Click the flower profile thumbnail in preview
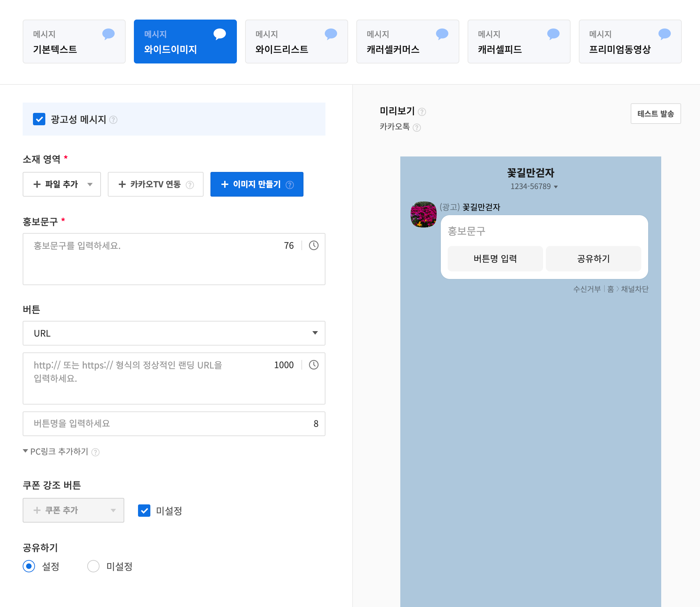The image size is (700, 607). (x=423, y=214)
